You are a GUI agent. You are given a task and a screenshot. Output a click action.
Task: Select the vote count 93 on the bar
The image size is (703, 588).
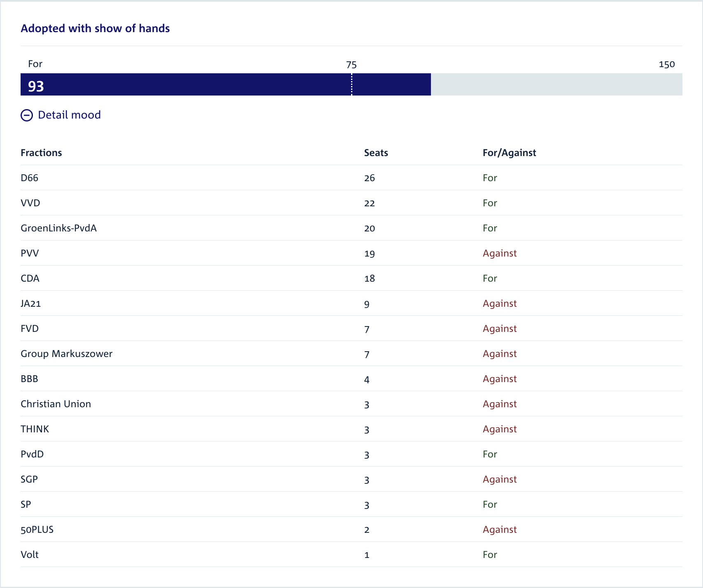point(35,86)
